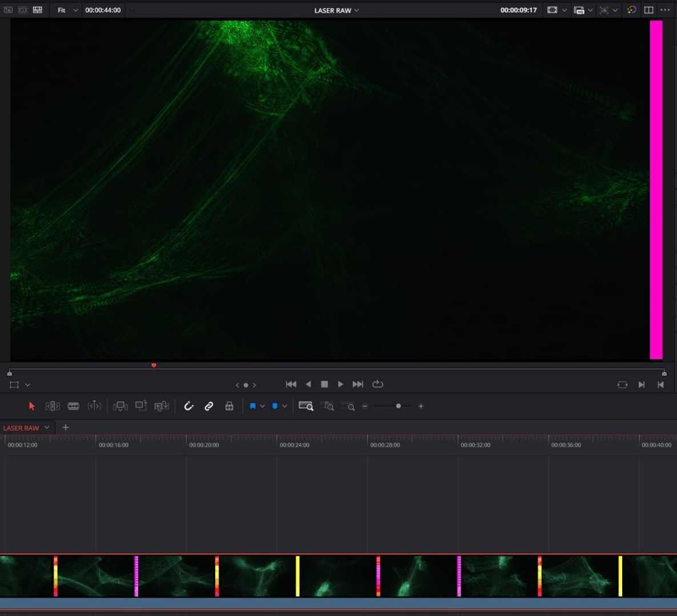Viewport: 677px width, 616px height.
Task: Expand the flag color dropdown arrow
Action: pos(261,406)
